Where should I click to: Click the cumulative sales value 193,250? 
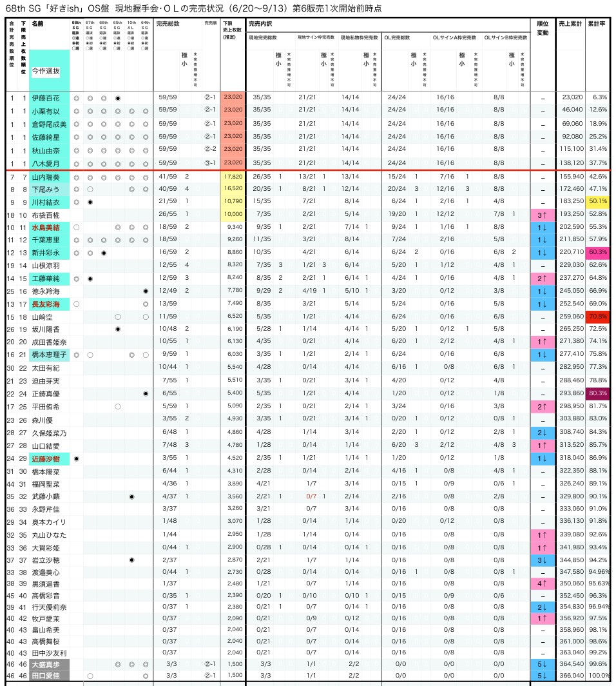pyautogui.click(x=572, y=213)
